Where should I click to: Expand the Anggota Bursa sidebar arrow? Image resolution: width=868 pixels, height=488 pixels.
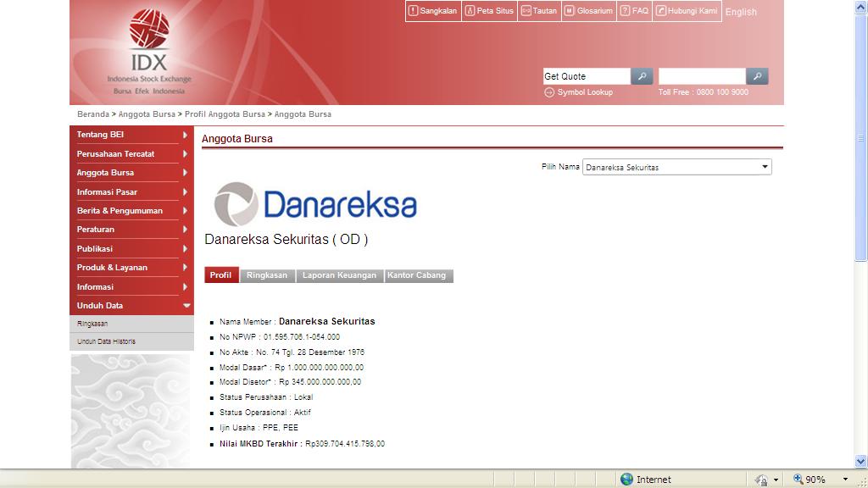pos(185,173)
